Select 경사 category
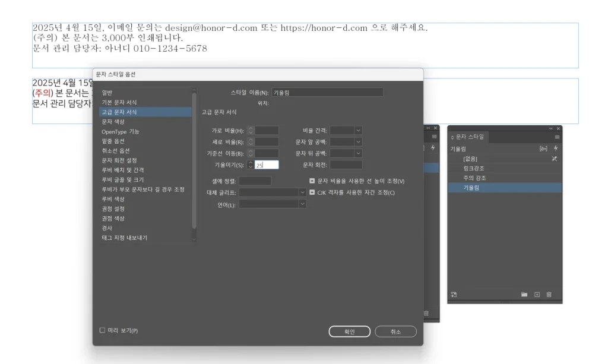The image size is (608, 364). 145,229
